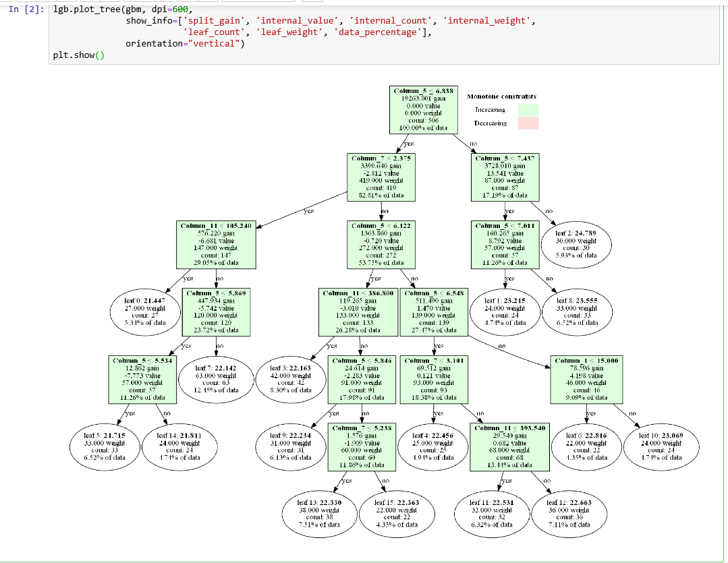Image resolution: width=728 pixels, height=563 pixels.
Task: Click leaf 7: 22.142 ellipse
Action: click(x=216, y=379)
